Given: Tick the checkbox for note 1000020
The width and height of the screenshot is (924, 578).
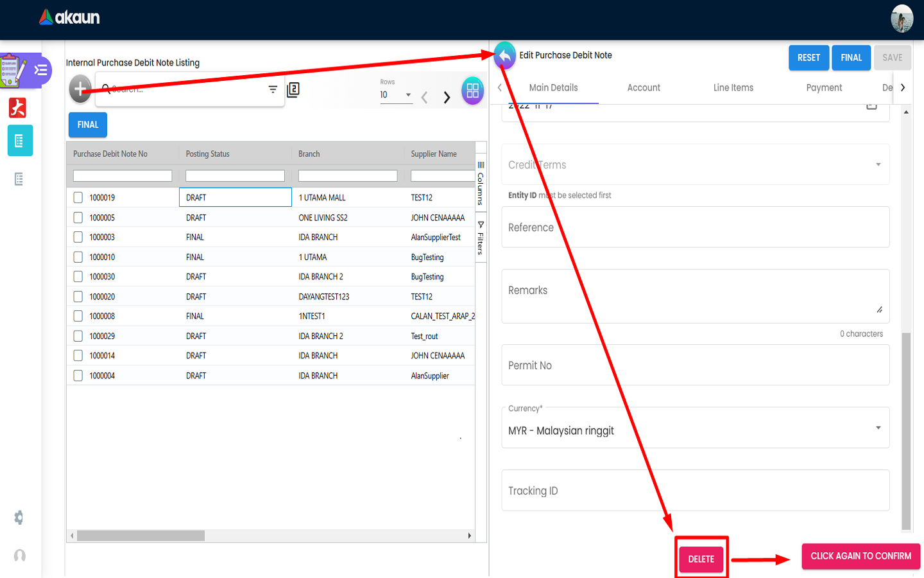Looking at the screenshot, I should click(78, 297).
